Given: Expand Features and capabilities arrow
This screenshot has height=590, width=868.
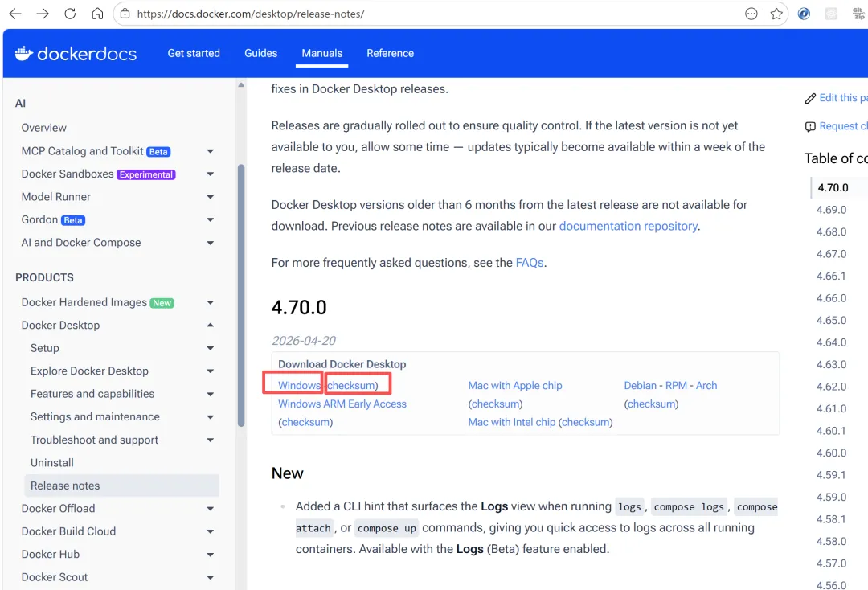Looking at the screenshot, I should coord(211,394).
